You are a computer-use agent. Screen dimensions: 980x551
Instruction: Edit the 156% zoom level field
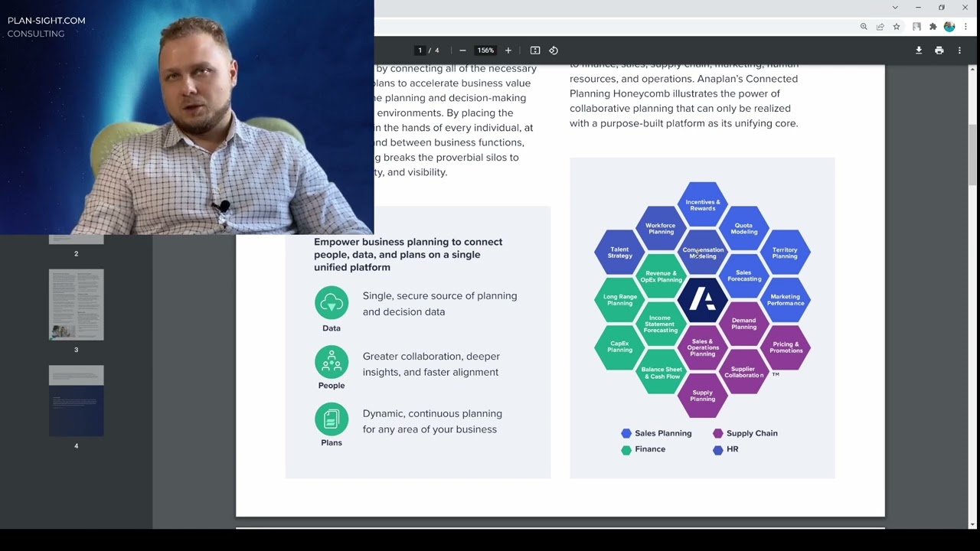(485, 51)
